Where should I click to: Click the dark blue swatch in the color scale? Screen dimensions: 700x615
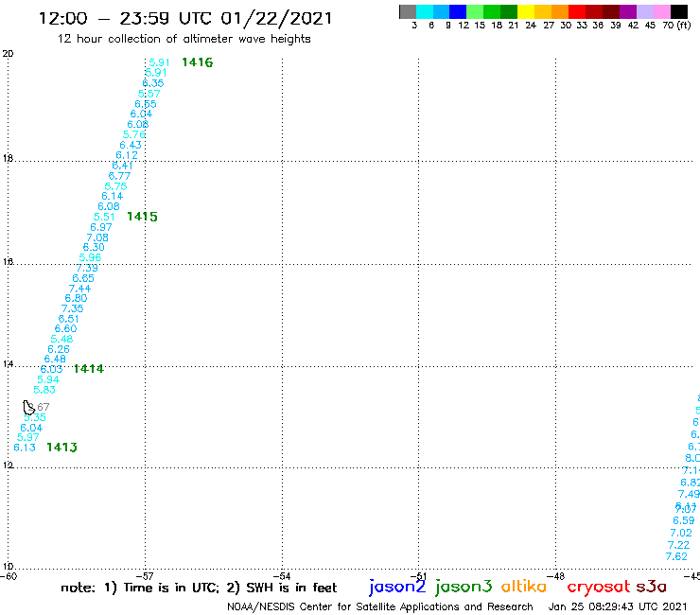click(x=459, y=11)
